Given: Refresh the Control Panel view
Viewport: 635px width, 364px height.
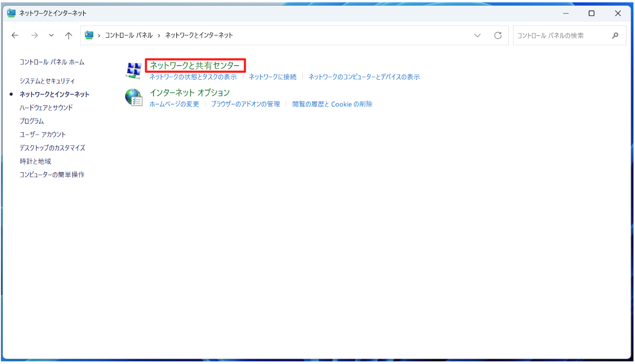Looking at the screenshot, I should click(498, 35).
